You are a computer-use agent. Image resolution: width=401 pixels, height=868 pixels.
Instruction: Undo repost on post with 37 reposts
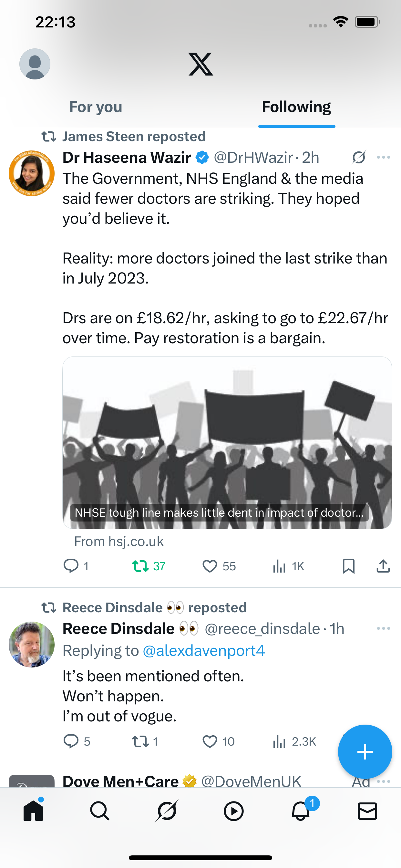click(x=140, y=566)
